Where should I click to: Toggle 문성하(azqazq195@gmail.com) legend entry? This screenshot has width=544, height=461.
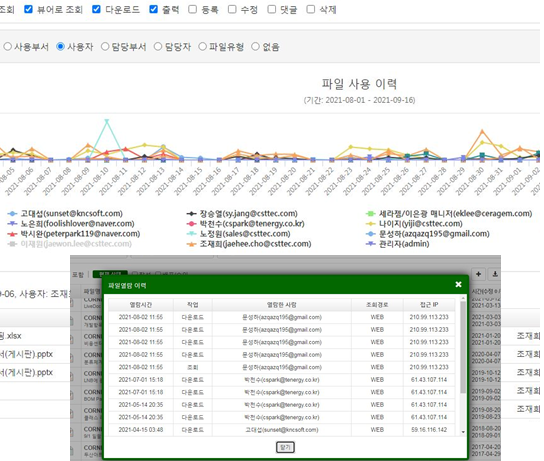pos(428,233)
